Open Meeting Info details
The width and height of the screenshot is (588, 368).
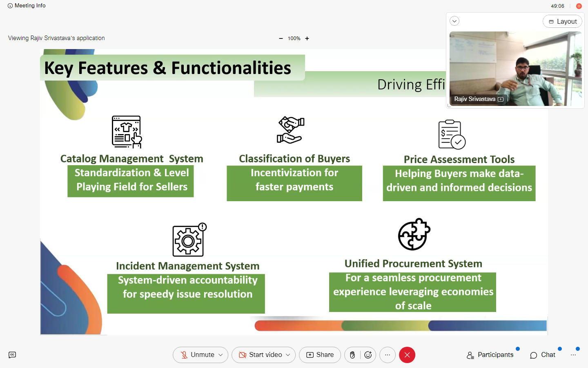tap(27, 6)
